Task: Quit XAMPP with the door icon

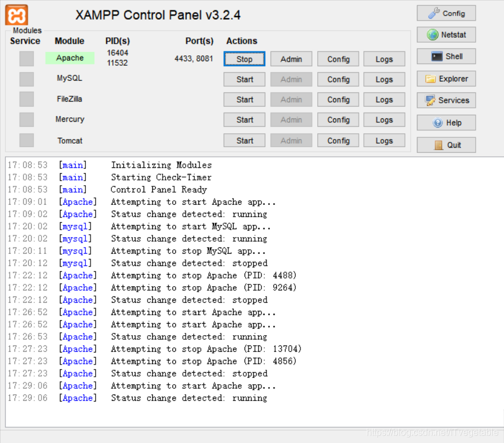Action: [446, 145]
